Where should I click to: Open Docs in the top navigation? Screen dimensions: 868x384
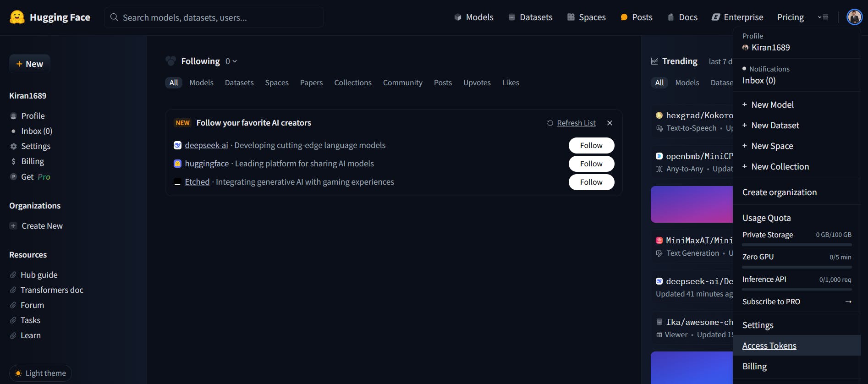682,17
